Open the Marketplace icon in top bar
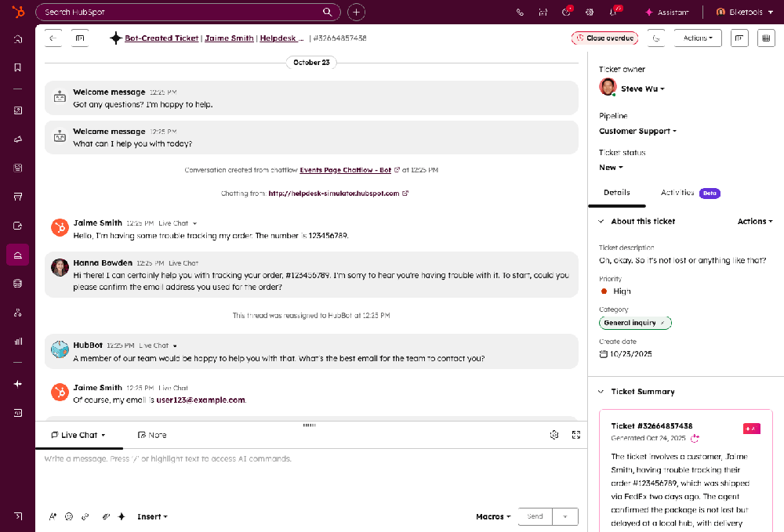The height and width of the screenshot is (532, 784). (543, 12)
